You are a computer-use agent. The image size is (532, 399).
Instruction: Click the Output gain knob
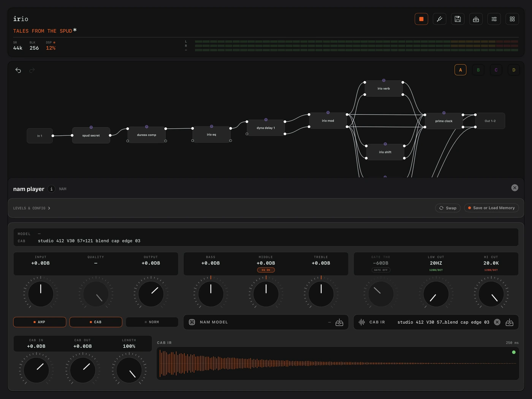click(151, 294)
